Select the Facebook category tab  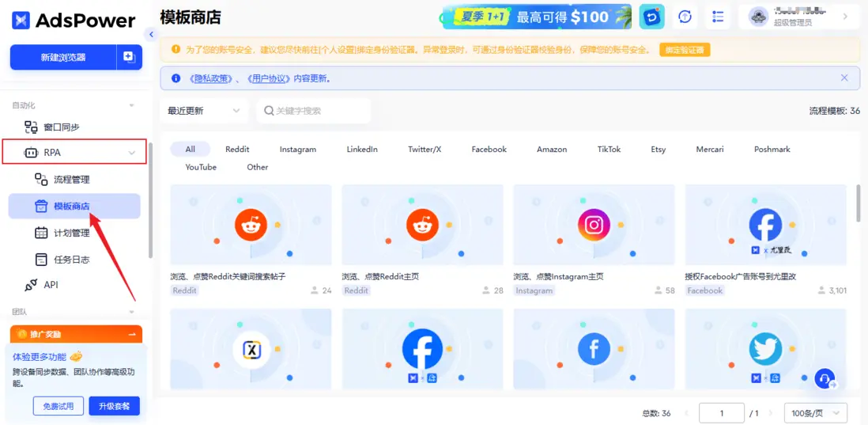click(x=489, y=149)
